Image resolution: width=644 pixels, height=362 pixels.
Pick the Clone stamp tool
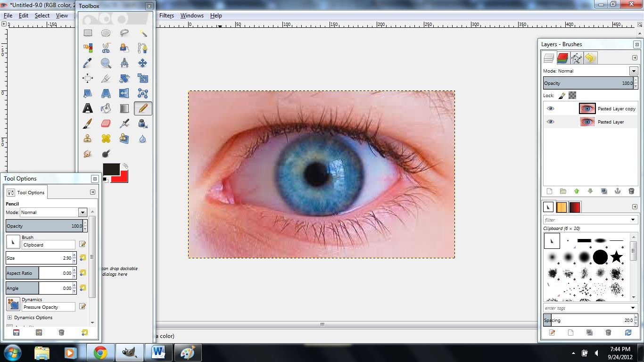(88, 138)
